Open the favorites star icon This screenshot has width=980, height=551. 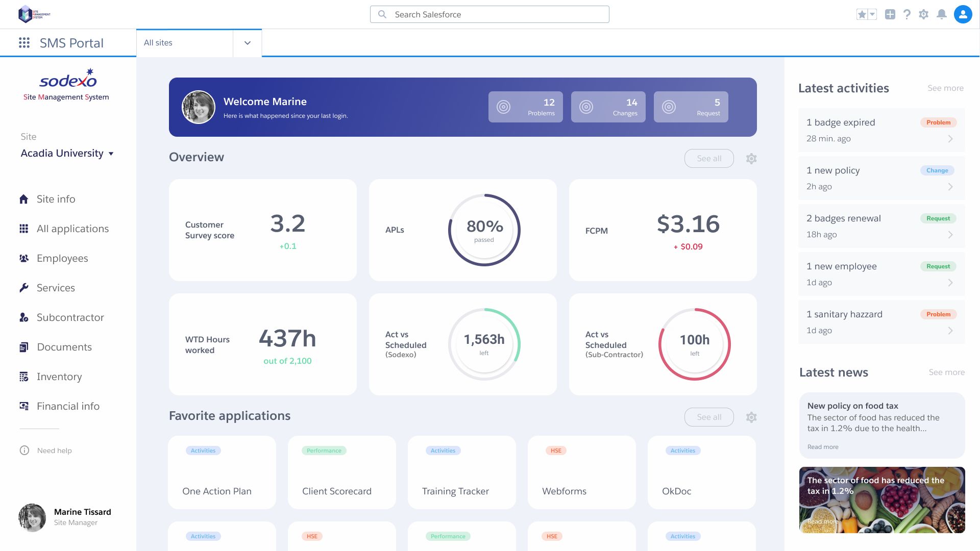862,14
